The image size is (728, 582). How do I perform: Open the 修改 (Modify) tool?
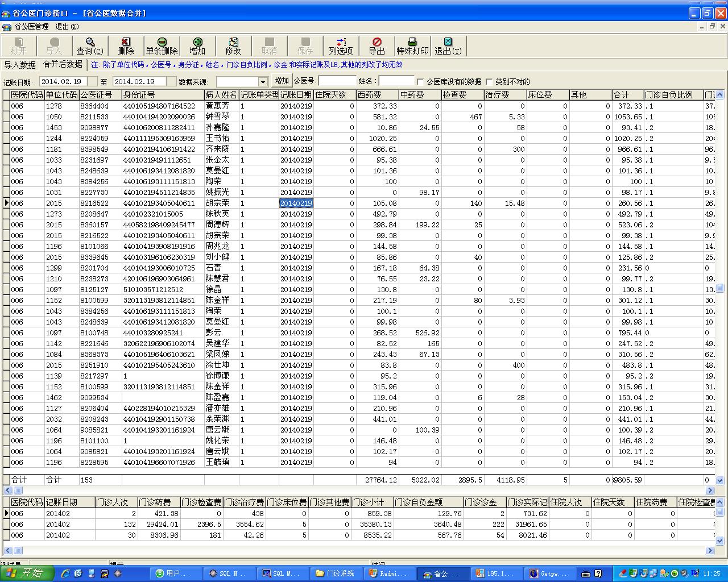[x=233, y=45]
